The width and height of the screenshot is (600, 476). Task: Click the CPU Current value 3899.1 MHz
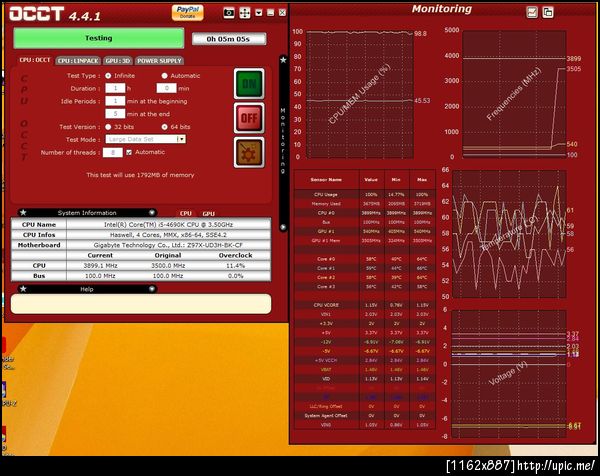(100, 266)
